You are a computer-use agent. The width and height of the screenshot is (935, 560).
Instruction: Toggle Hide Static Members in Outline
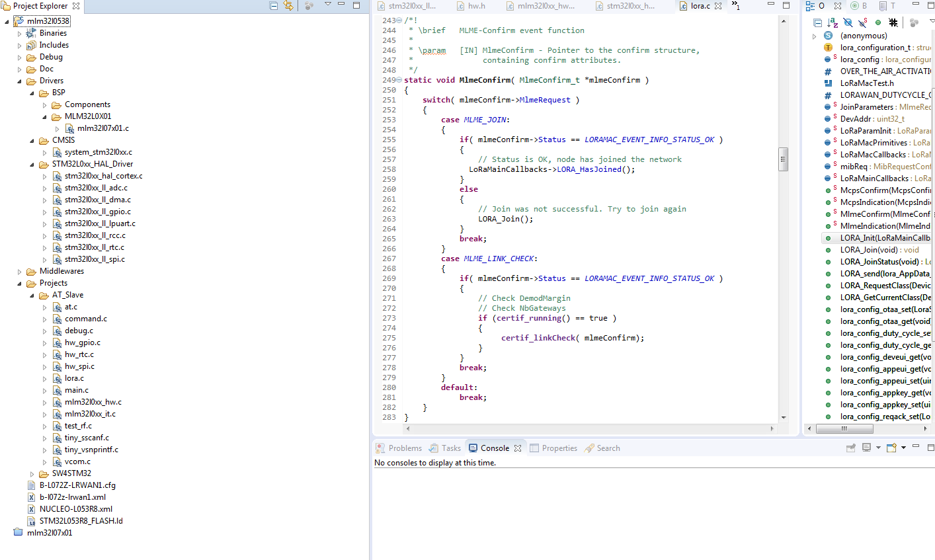pos(863,22)
